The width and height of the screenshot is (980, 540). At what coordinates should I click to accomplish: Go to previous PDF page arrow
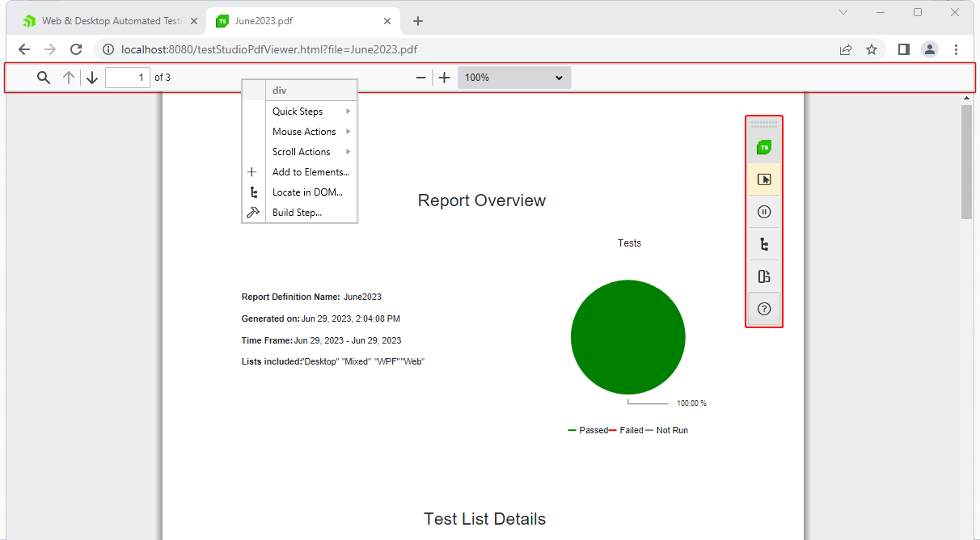69,78
